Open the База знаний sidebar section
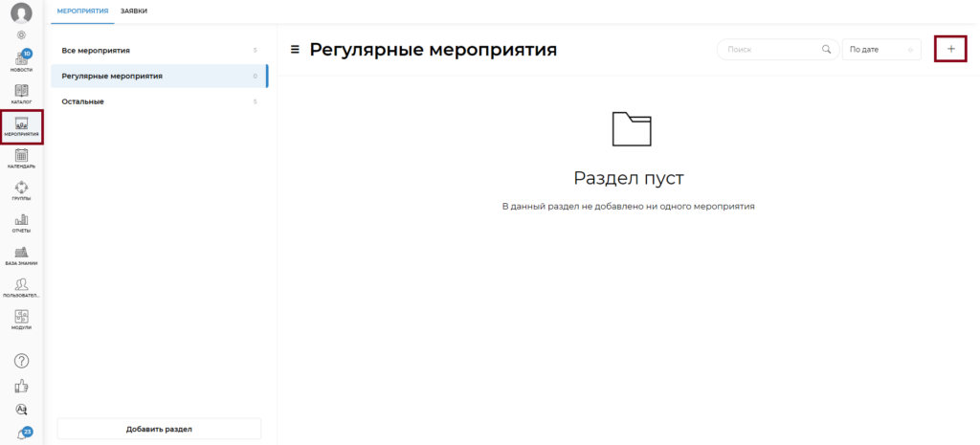The height and width of the screenshot is (445, 980). [x=21, y=256]
